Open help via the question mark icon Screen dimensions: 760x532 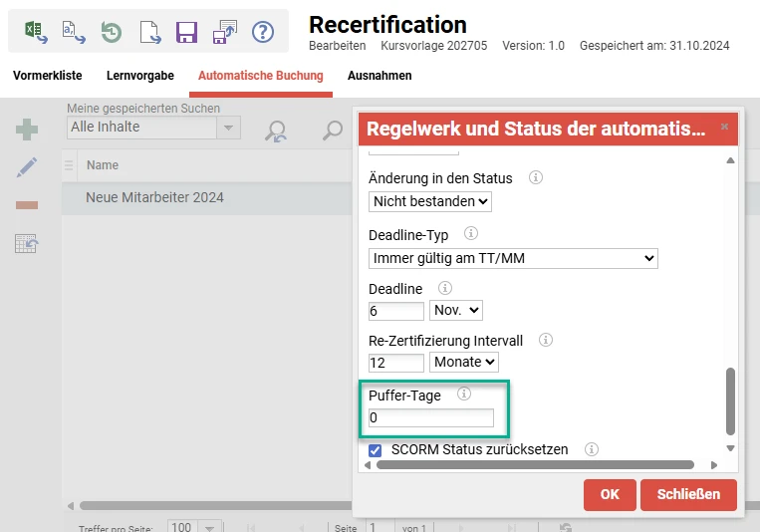coord(262,31)
